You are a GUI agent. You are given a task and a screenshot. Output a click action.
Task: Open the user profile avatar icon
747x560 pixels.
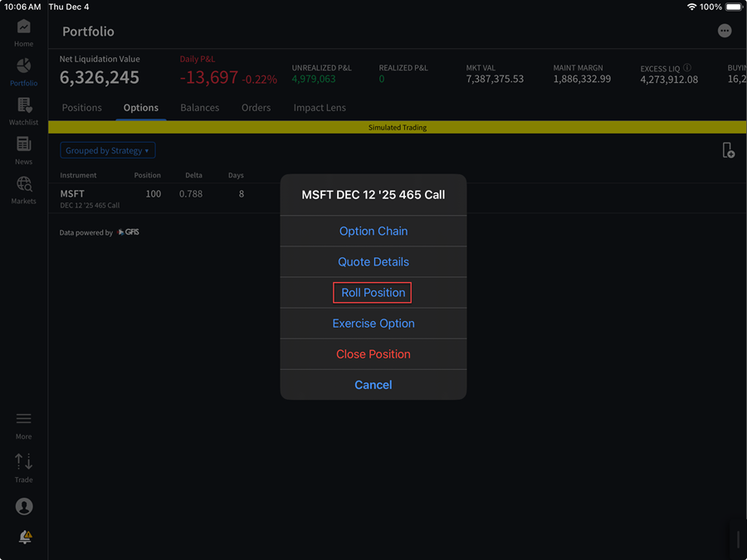pyautogui.click(x=23, y=506)
